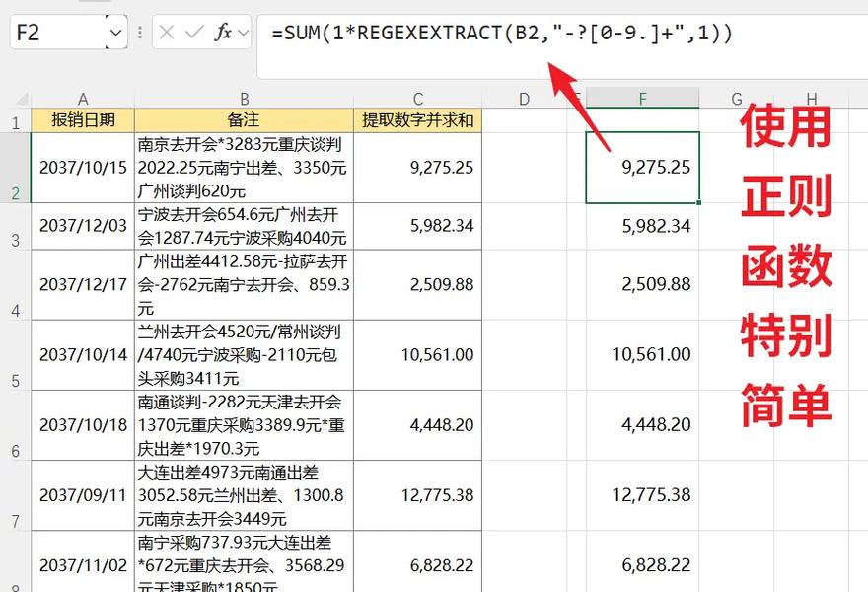Select column F value 5,982.34

click(x=643, y=226)
